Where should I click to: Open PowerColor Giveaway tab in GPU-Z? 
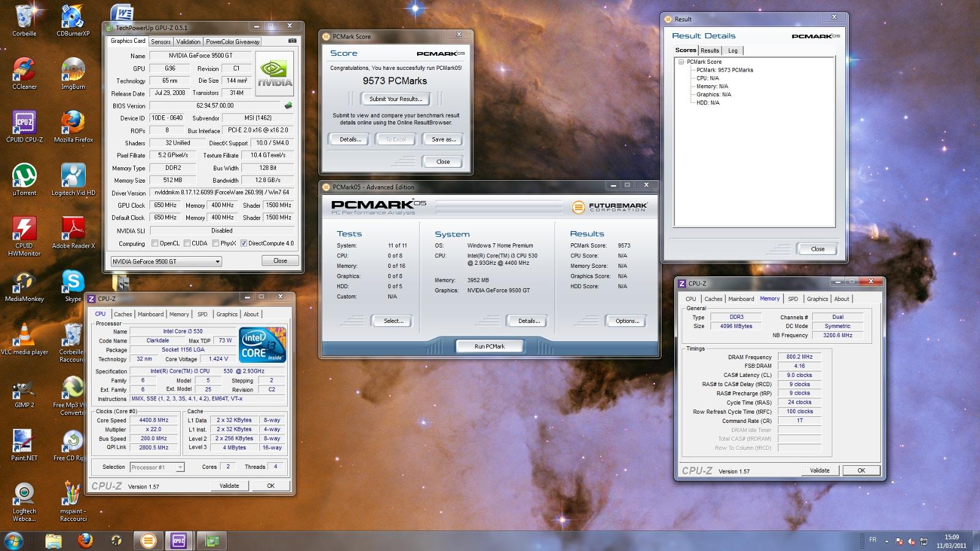pos(232,42)
